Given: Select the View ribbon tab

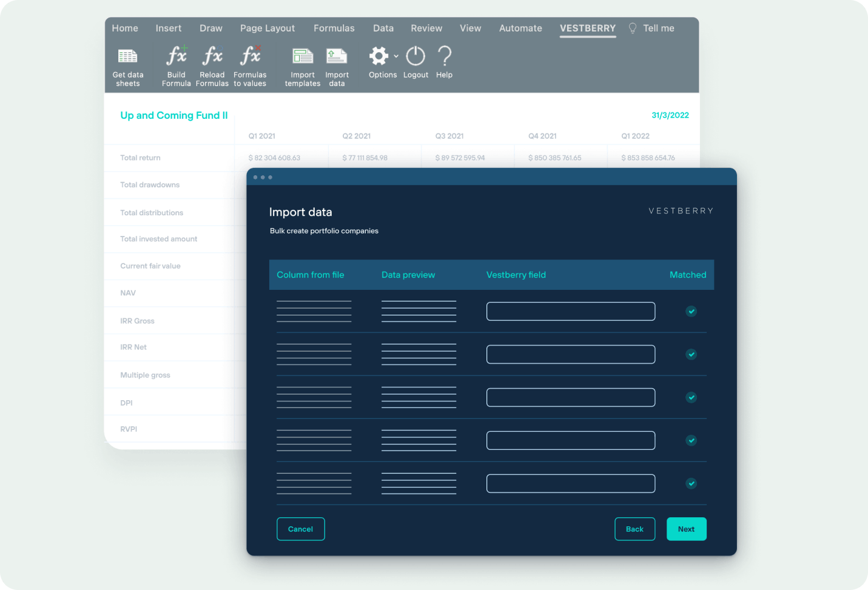Looking at the screenshot, I should 471,28.
